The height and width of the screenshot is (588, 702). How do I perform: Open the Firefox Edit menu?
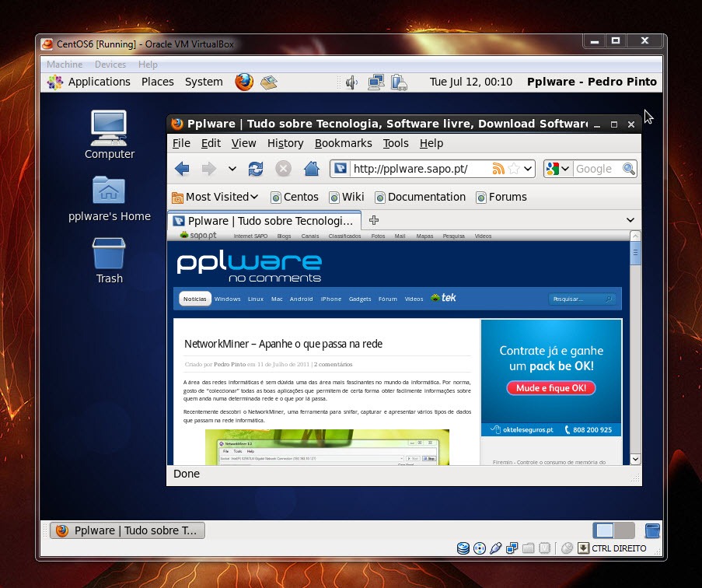(211, 143)
